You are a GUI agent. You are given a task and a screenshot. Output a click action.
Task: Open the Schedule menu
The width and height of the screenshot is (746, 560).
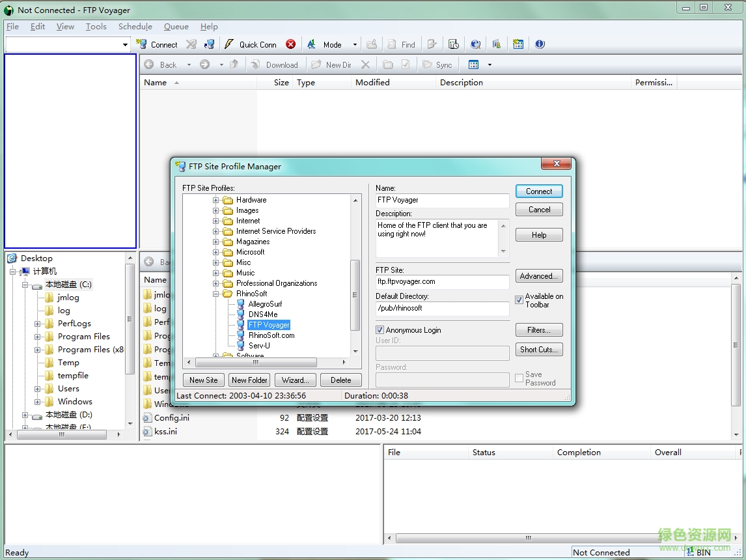(x=135, y=27)
